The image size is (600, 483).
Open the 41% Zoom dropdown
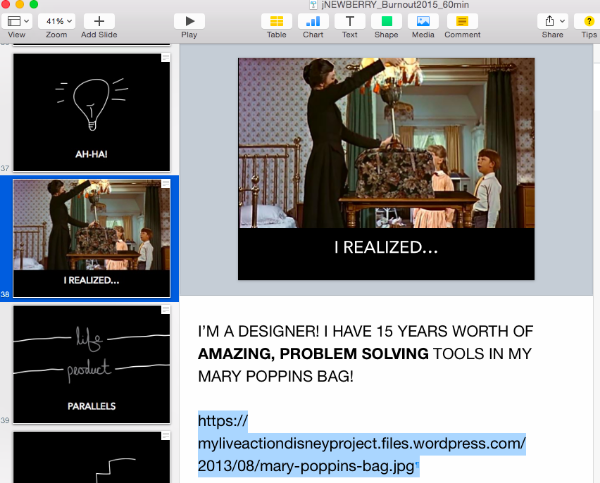tap(57, 21)
